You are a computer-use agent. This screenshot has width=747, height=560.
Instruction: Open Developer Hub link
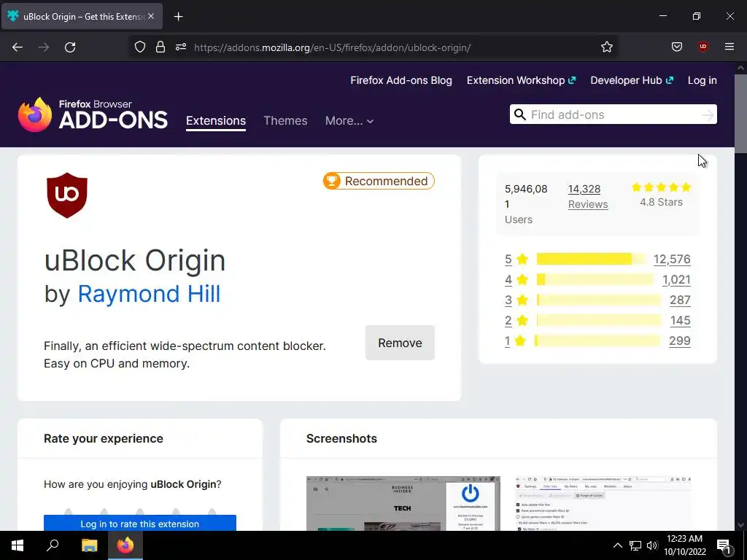coord(632,80)
